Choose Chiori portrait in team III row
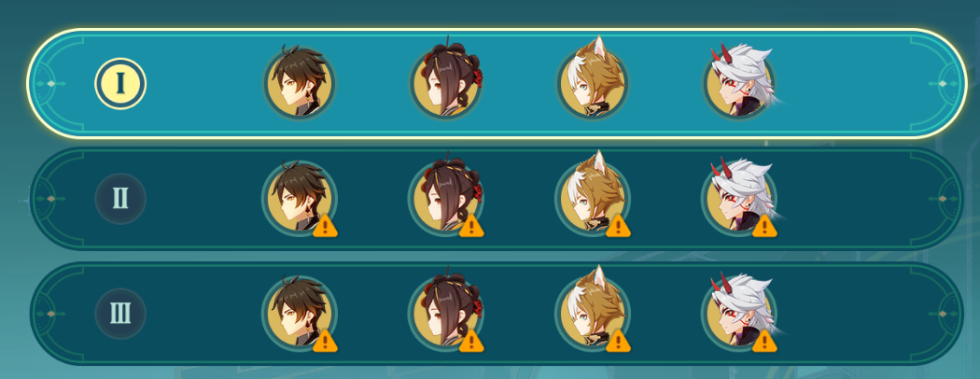Viewport: 980px width, 379px height. click(x=445, y=314)
